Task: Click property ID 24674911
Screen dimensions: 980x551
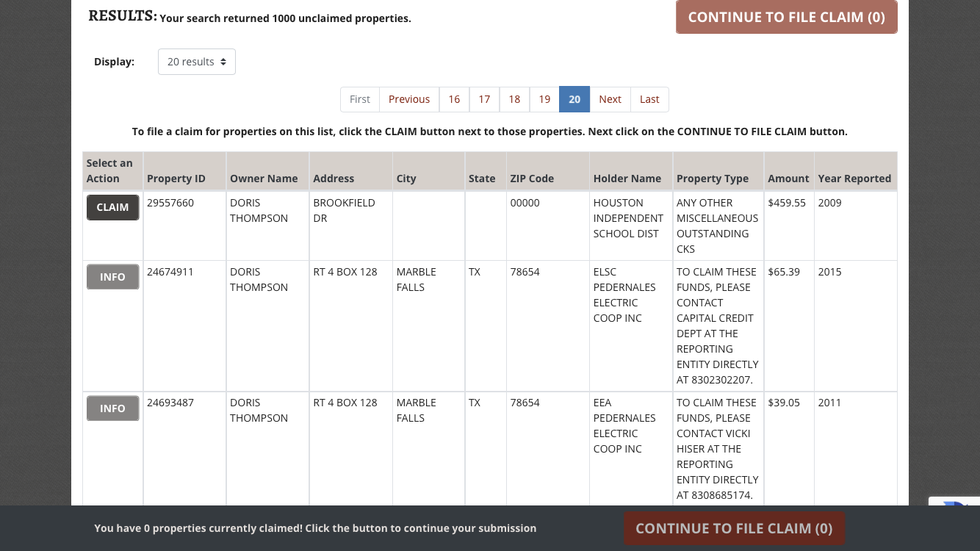Action: 170,272
